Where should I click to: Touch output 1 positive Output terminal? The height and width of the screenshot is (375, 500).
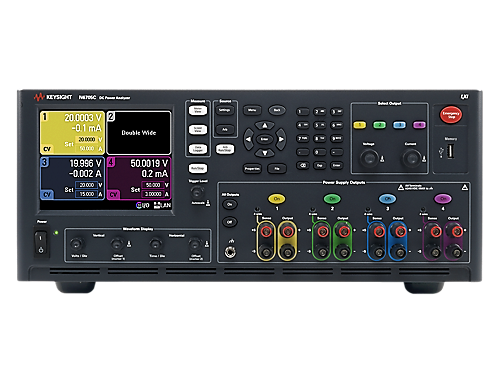pyautogui.click(x=287, y=231)
